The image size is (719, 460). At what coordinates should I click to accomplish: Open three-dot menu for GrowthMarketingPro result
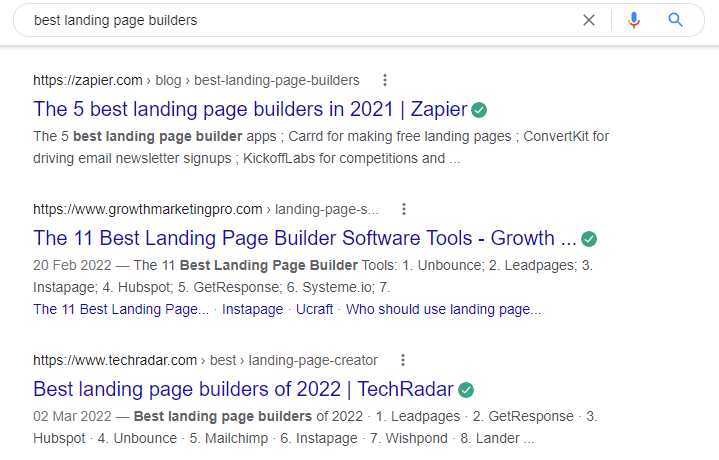click(404, 209)
